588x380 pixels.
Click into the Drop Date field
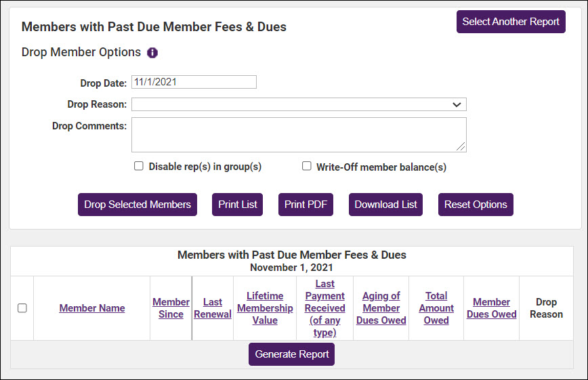coord(194,82)
